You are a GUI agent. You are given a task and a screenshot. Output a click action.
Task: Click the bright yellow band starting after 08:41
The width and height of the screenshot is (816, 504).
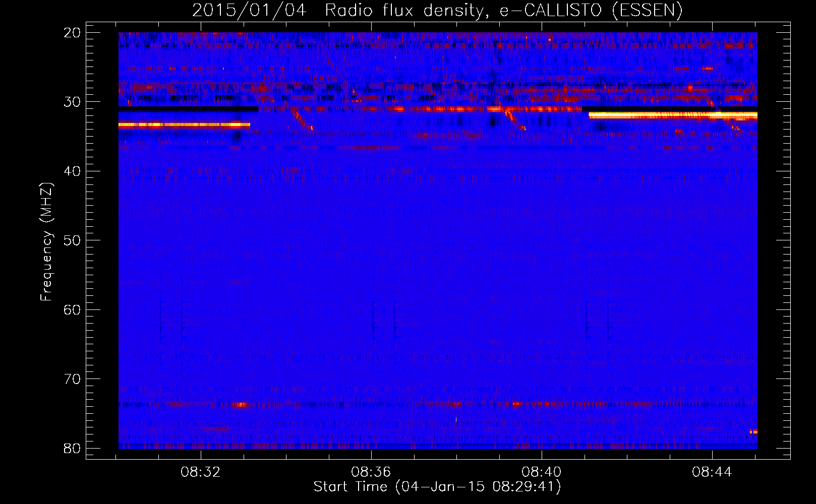pos(673,115)
